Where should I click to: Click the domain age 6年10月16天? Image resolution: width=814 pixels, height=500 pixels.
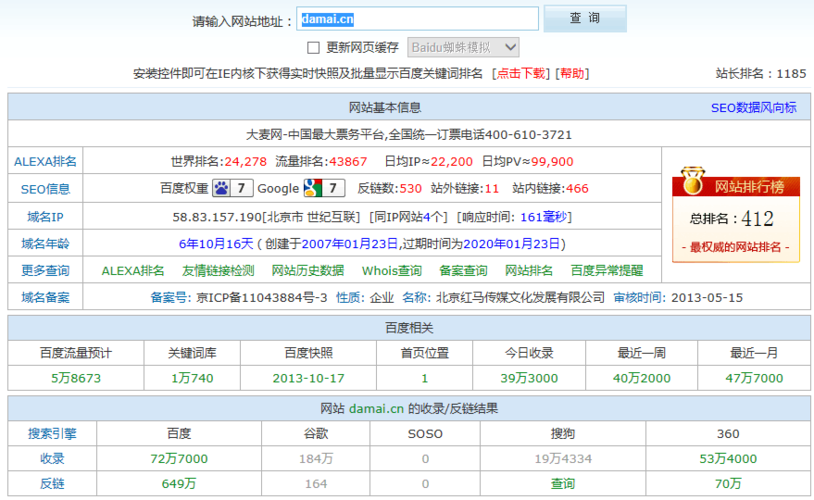tap(216, 244)
